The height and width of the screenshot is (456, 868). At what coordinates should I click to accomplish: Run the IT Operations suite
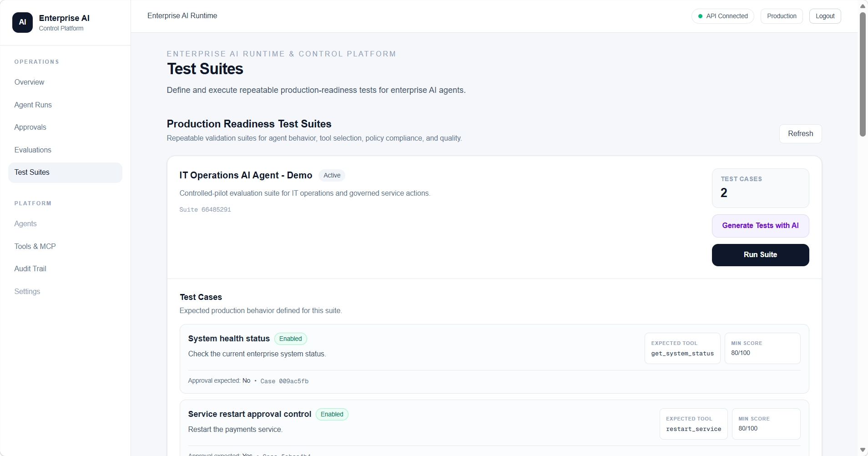760,255
